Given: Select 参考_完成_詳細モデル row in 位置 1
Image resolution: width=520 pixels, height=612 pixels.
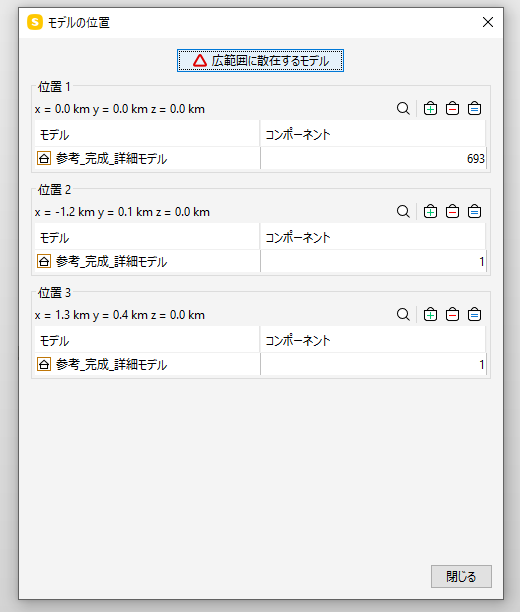Looking at the screenshot, I should point(260,158).
